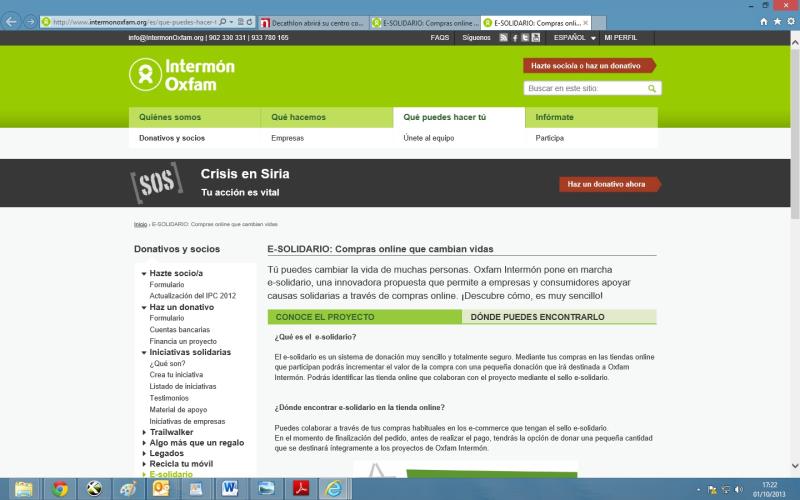This screenshot has width=800, height=500.
Task: Open the browser Home icon
Action: (764, 21)
